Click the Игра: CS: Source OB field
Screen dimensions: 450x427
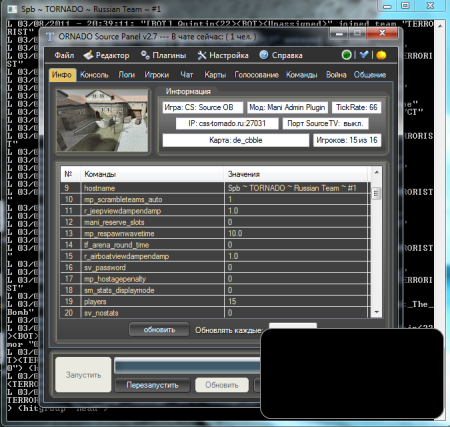(203, 107)
